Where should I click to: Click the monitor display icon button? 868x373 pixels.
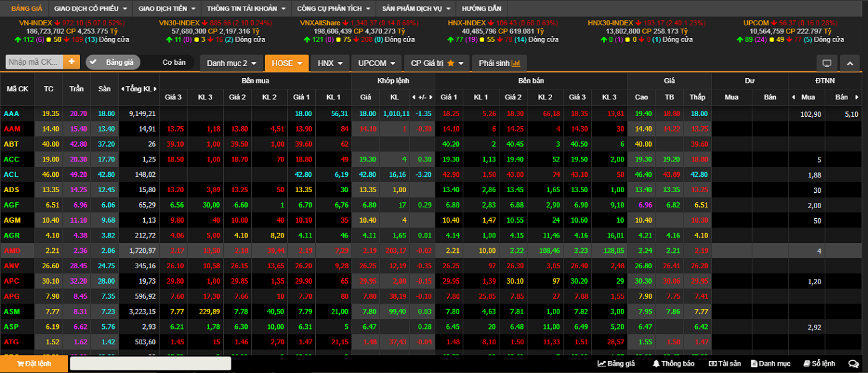coord(827,63)
